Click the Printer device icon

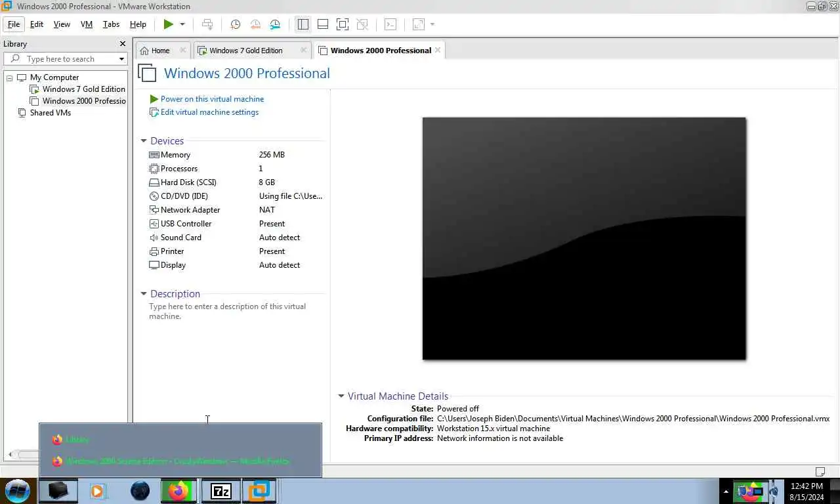point(154,251)
